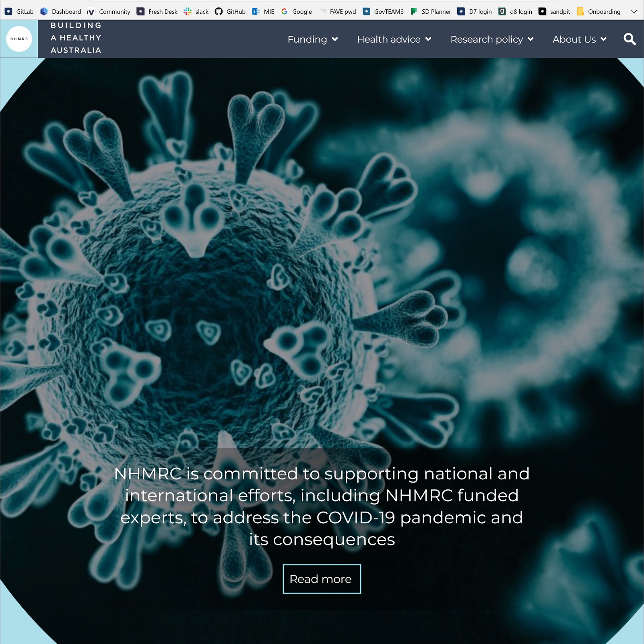Open the Dashboard bookmark
This screenshot has width=644, height=644.
tap(60, 12)
